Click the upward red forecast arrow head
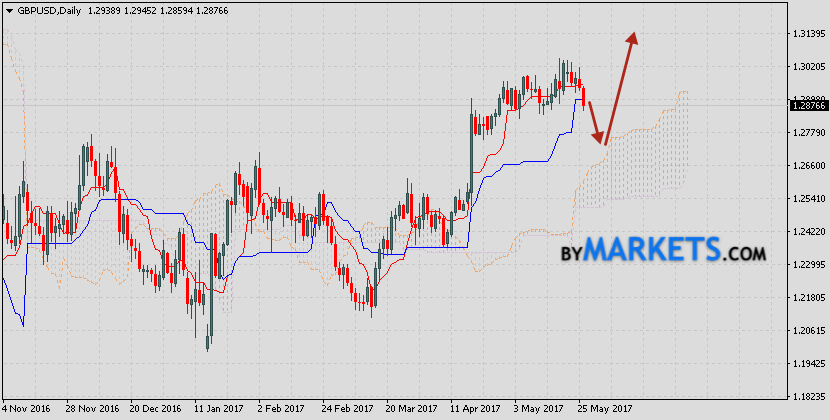 (632, 38)
